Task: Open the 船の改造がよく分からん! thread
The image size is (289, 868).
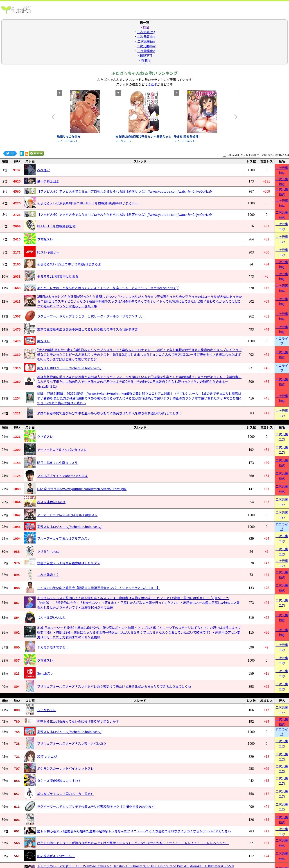Action: (x=56, y=856)
